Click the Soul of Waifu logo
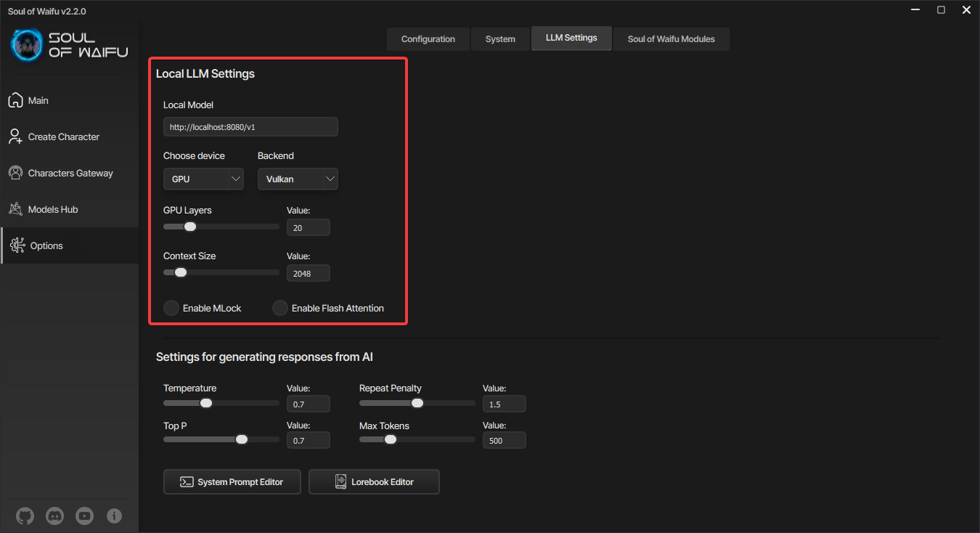 coord(69,45)
